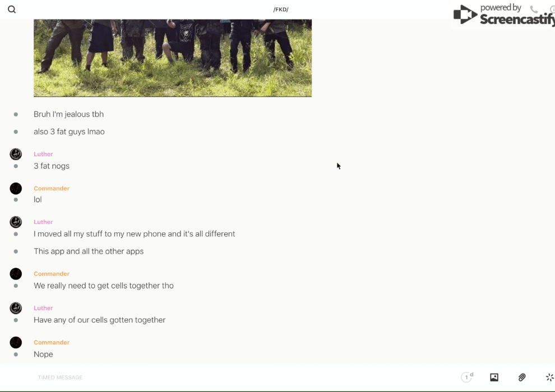Attach a file with the paperclip icon
Viewport: 555px width, 392px height.
[x=522, y=377]
